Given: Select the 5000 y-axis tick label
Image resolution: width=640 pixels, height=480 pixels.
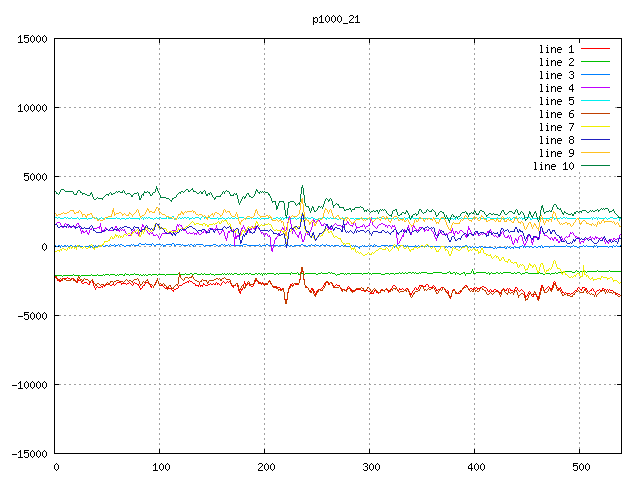Looking at the screenshot, I should (x=33, y=177).
